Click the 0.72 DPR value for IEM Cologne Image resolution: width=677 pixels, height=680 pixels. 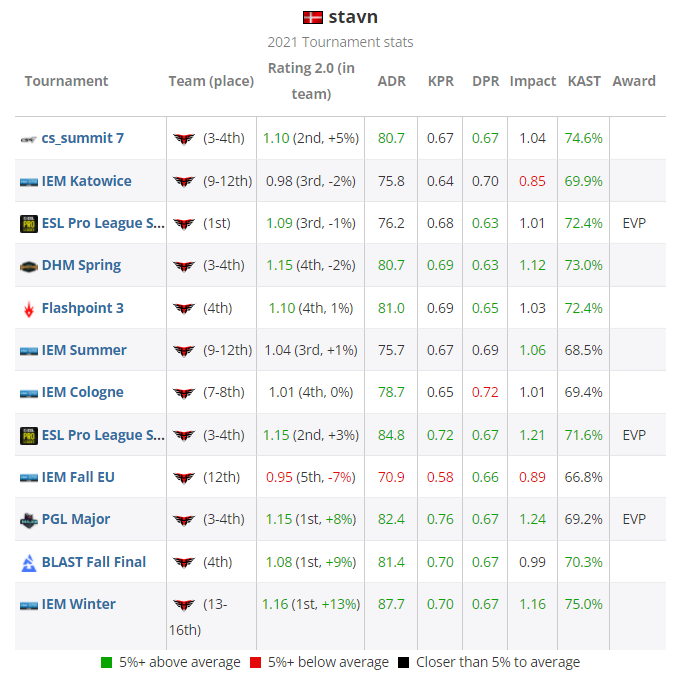(485, 392)
